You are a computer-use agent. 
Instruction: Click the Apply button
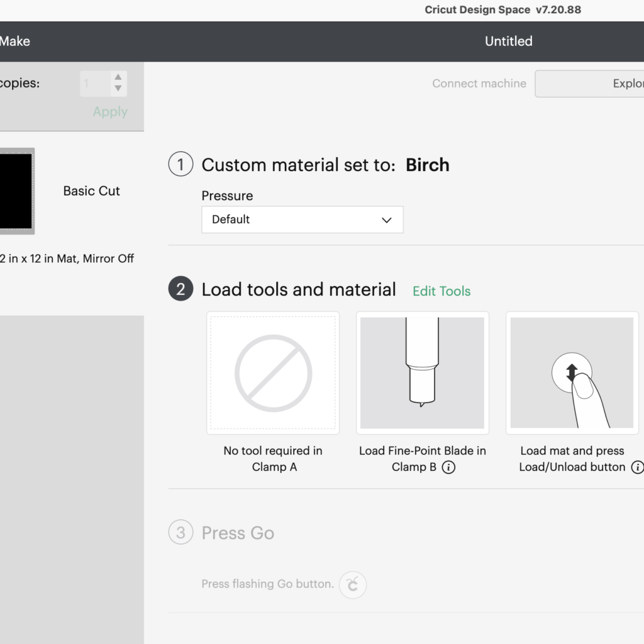(110, 112)
